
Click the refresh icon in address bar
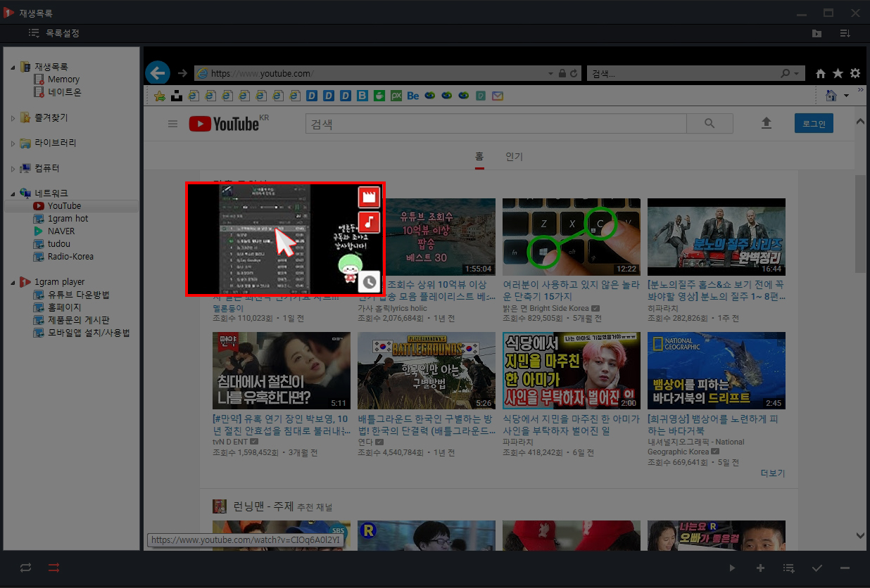tap(574, 73)
